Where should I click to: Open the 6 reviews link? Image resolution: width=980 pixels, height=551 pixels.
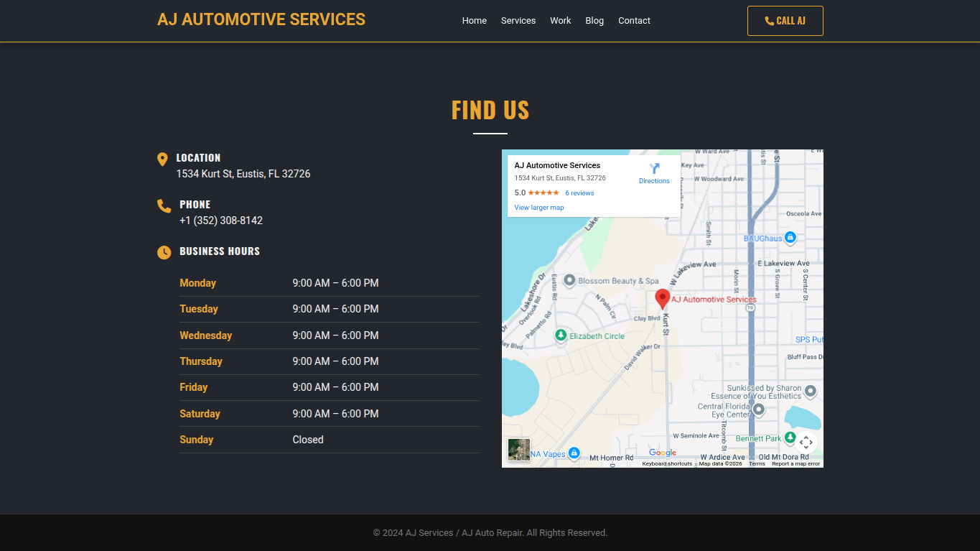tap(579, 193)
